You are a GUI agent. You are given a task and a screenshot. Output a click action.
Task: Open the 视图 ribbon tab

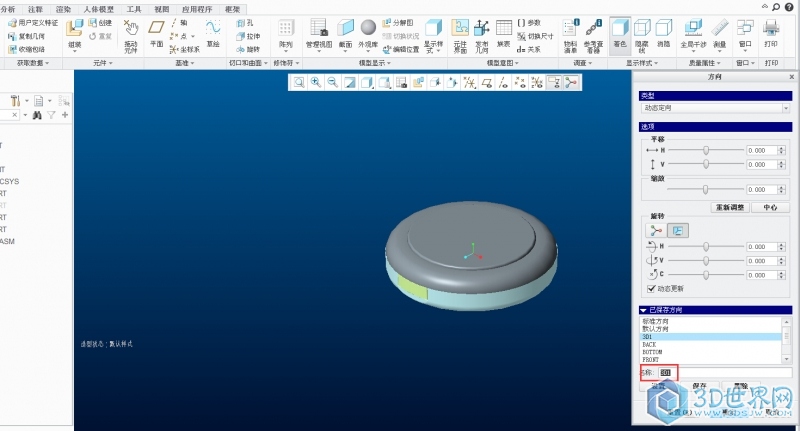[161, 9]
